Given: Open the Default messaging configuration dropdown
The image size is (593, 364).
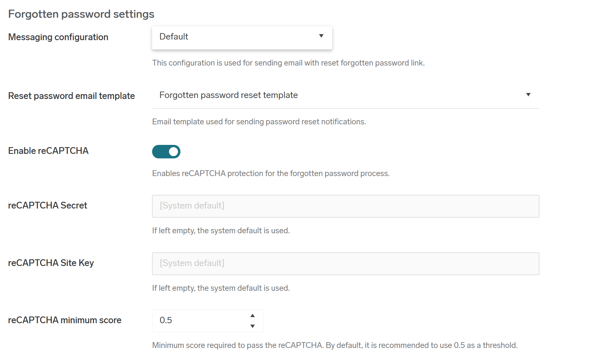Looking at the screenshot, I should 242,37.
